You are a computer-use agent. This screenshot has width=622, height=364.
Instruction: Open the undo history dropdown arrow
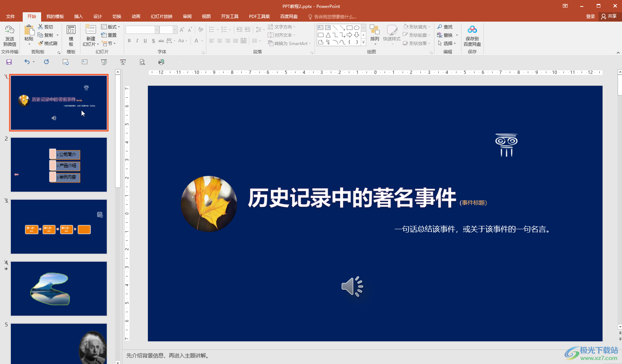point(34,62)
